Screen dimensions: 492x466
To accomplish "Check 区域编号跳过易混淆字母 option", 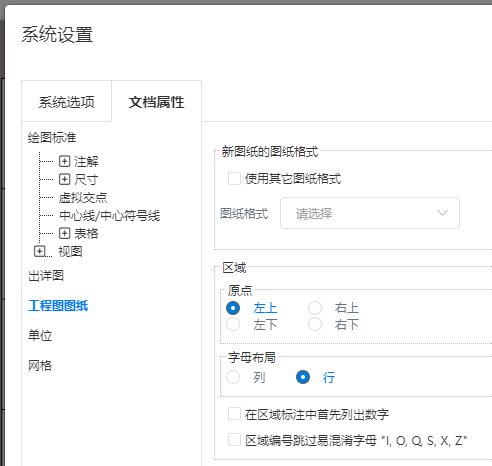I will tap(234, 440).
